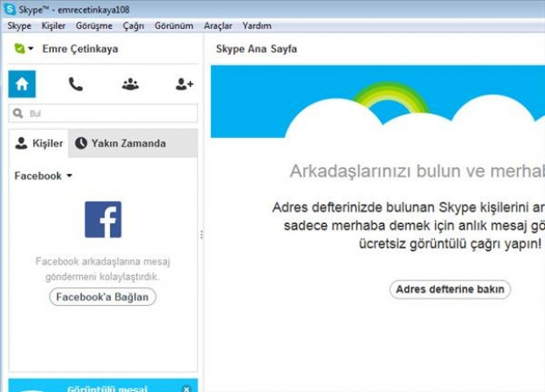Switch to the Yakın Zamanda tab
Image resolution: width=545 pixels, height=392 pixels.
pos(133,143)
